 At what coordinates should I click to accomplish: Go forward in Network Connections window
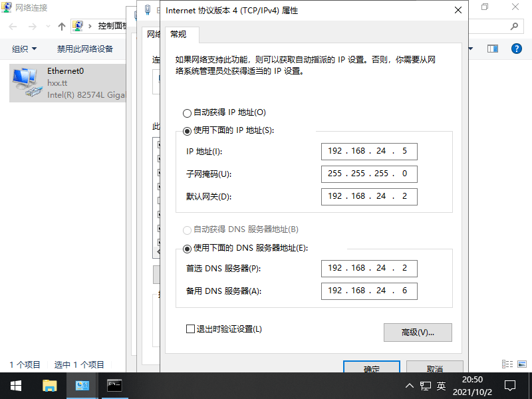point(32,27)
